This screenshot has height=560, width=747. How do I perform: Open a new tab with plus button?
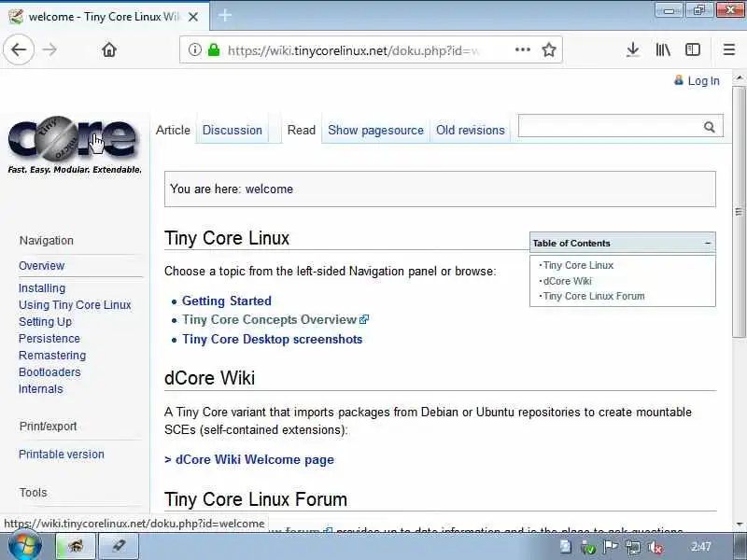[225, 16]
